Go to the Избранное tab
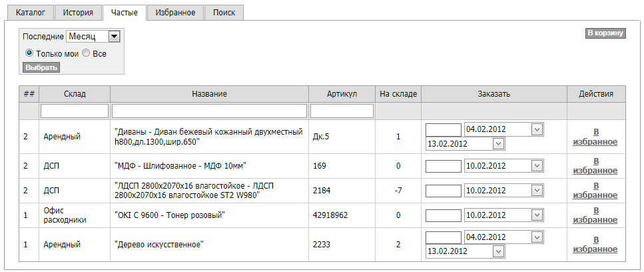The height and width of the screenshot is (272, 644). [x=175, y=13]
